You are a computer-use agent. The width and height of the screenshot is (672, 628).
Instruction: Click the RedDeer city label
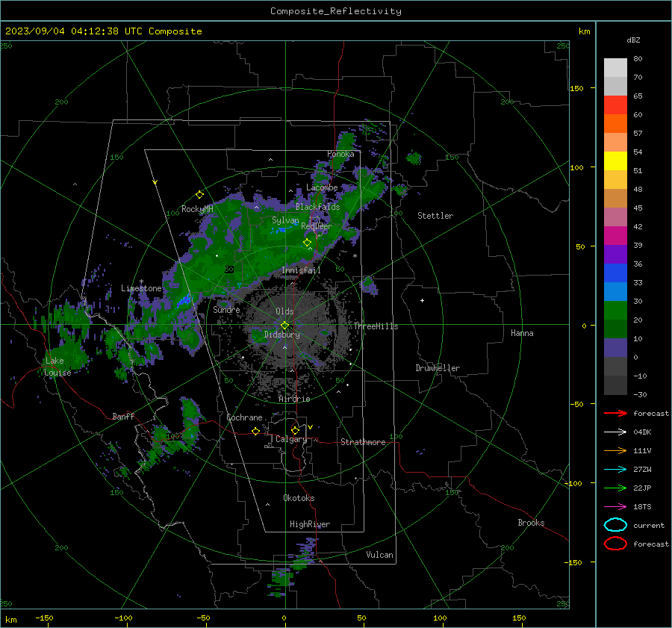(x=317, y=226)
